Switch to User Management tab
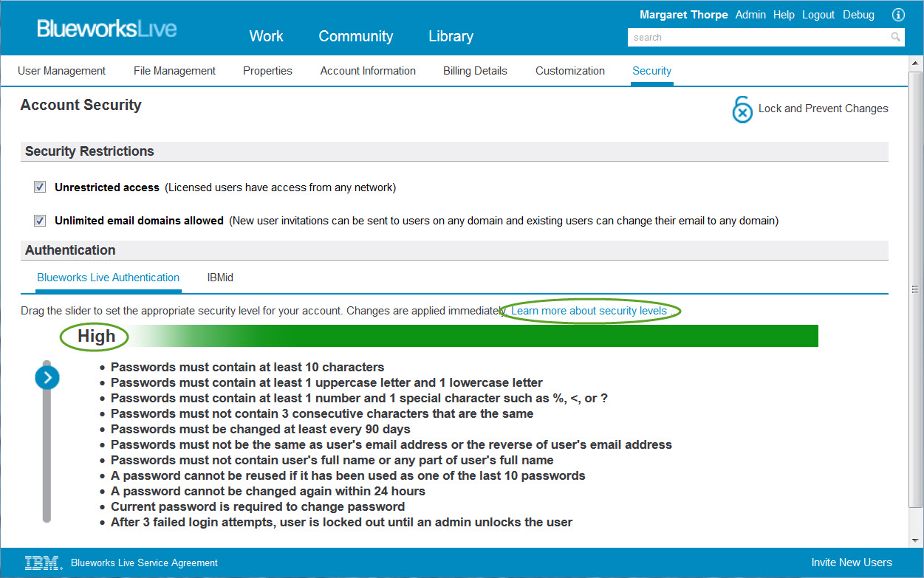 pos(62,71)
